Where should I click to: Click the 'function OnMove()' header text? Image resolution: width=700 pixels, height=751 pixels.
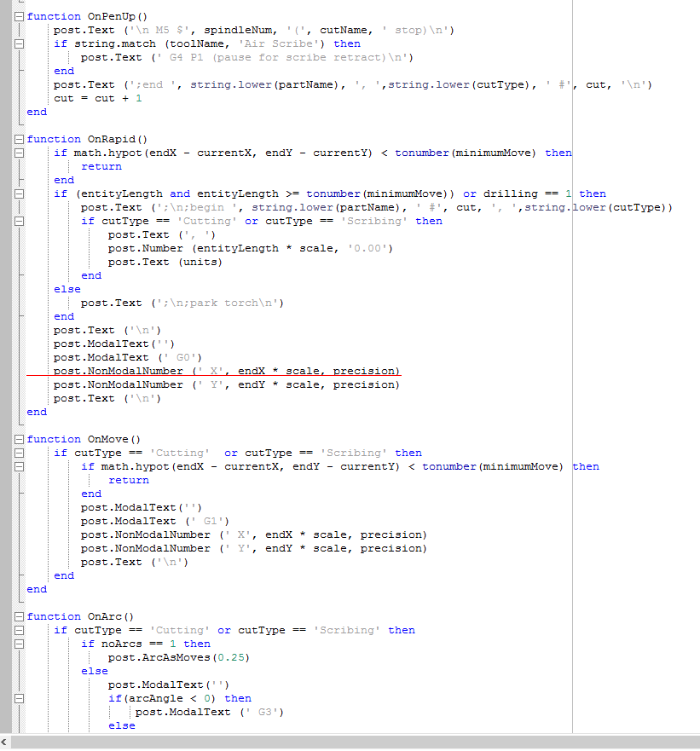click(x=84, y=439)
